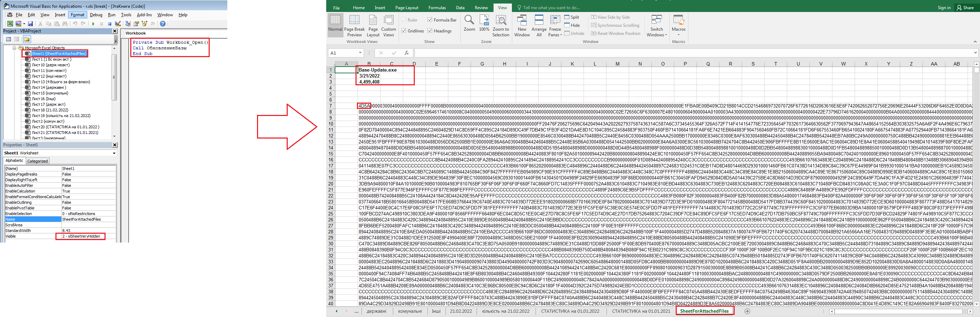Open the Sheet1 Worksheet object dropdown
980x318 pixels.
(x=114, y=153)
